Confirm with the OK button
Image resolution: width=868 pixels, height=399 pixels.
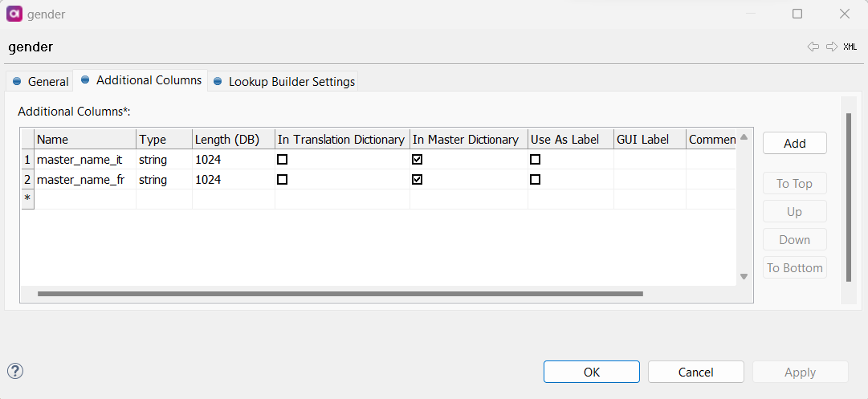591,373
